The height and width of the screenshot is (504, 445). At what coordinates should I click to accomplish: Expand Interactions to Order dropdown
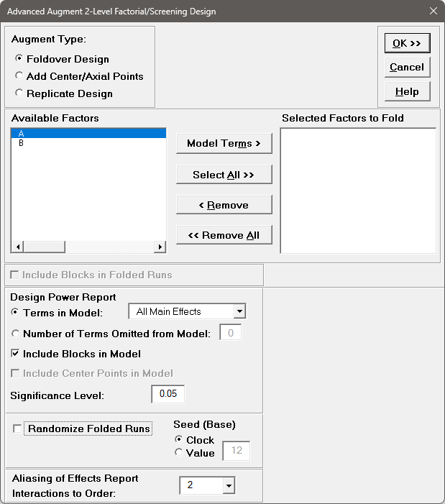coord(229,485)
